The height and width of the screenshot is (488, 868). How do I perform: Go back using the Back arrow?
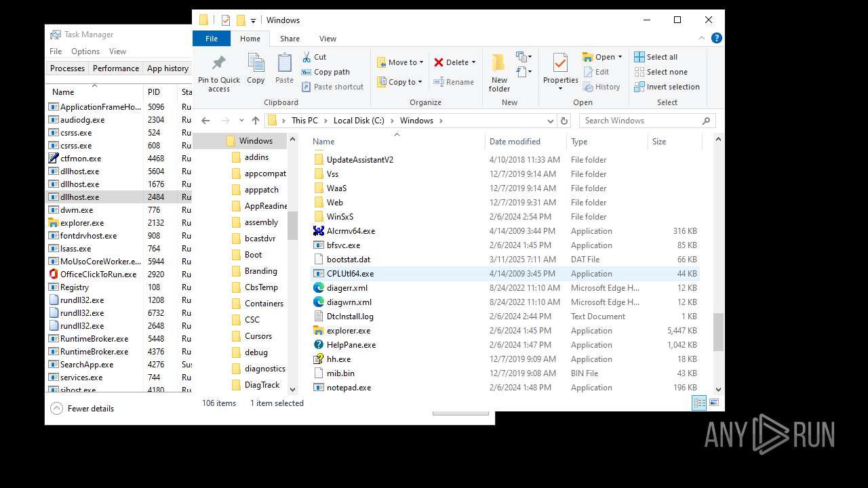click(206, 121)
